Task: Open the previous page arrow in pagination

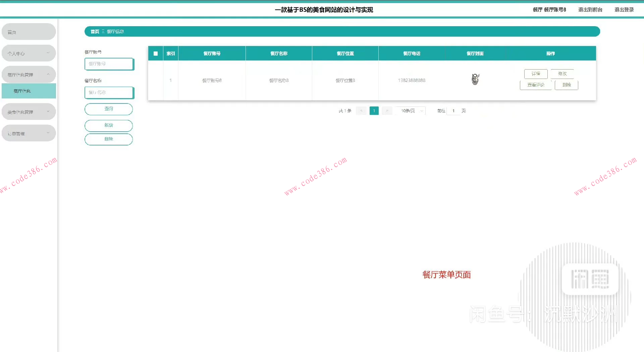Action: tap(361, 111)
